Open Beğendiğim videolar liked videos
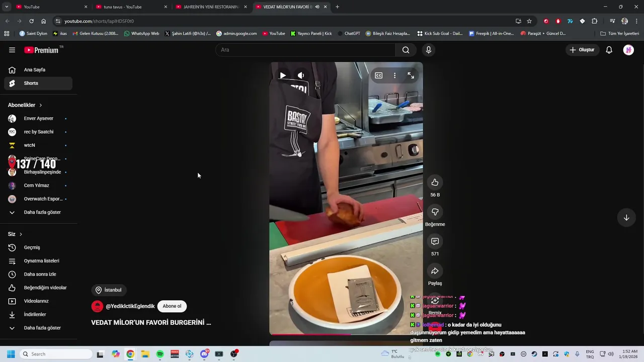Image resolution: width=644 pixels, height=362 pixels. (x=38, y=288)
